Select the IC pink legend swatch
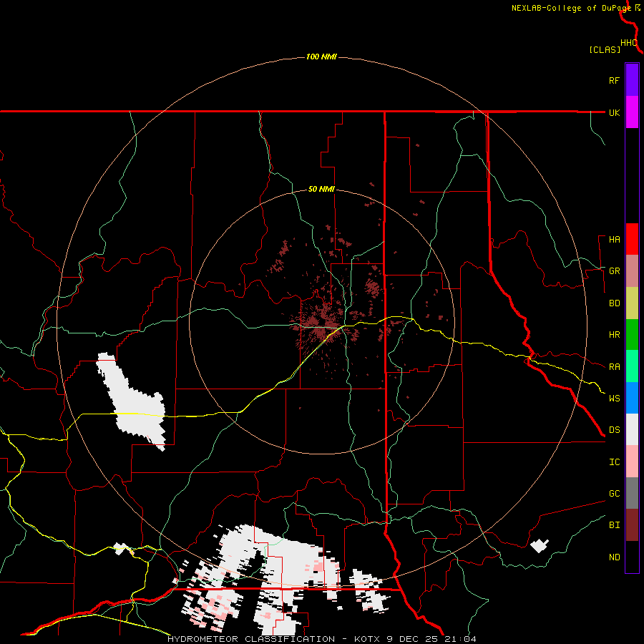The image size is (644, 644). (632, 462)
